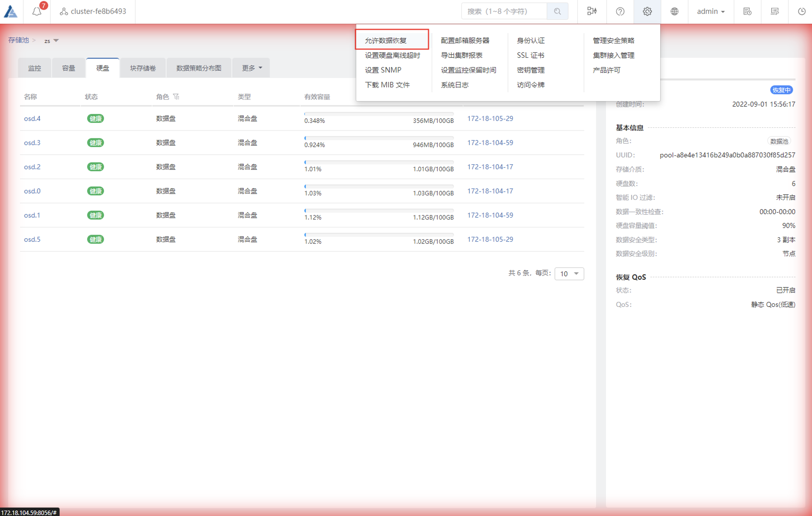Image resolution: width=812 pixels, height=516 pixels.
Task: Expand the 更多 tab dropdown
Action: tap(251, 68)
